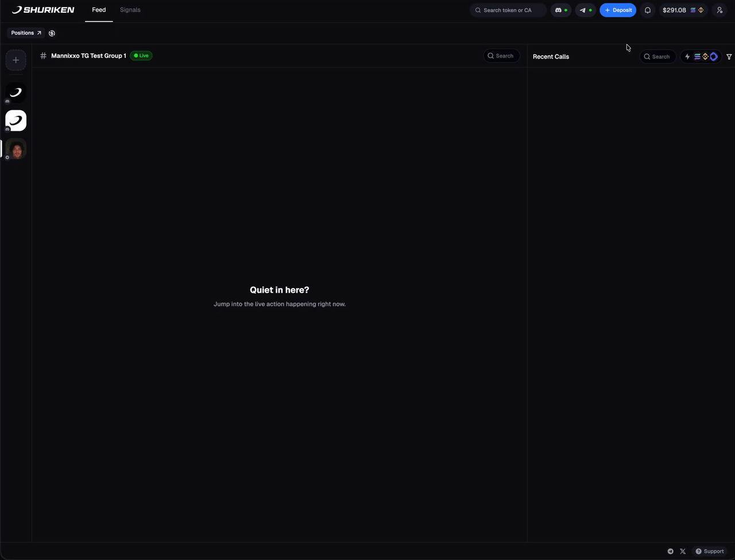
Task: Select the Feed tab
Action: coord(98,10)
